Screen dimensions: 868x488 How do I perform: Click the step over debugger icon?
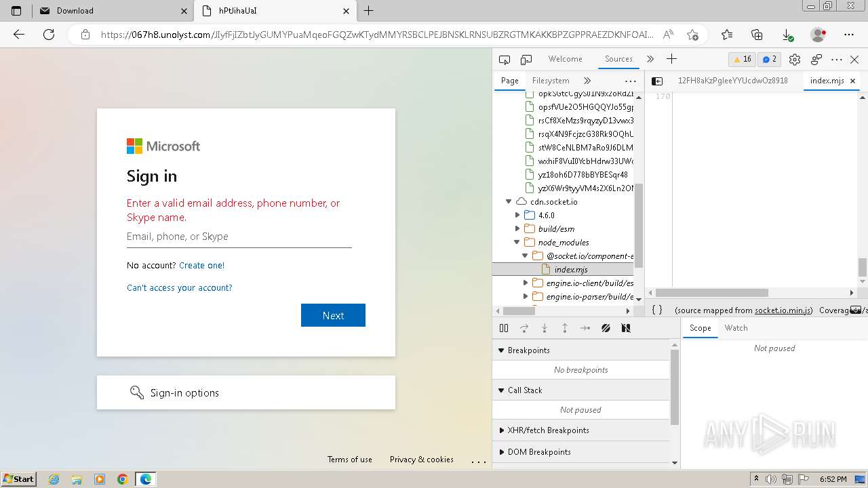pyautogui.click(x=524, y=328)
